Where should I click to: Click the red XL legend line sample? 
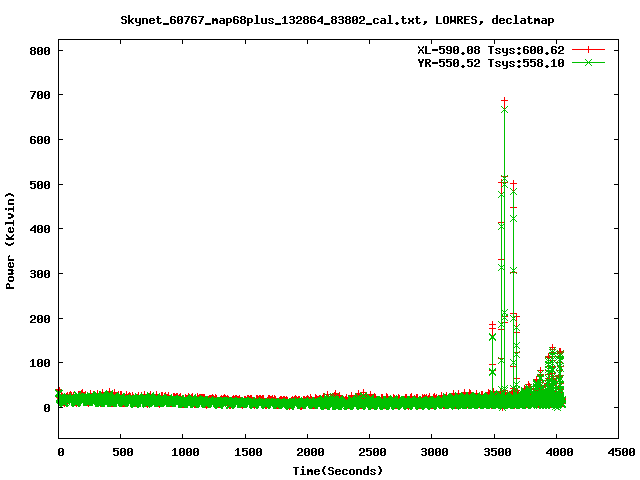pyautogui.click(x=588, y=50)
